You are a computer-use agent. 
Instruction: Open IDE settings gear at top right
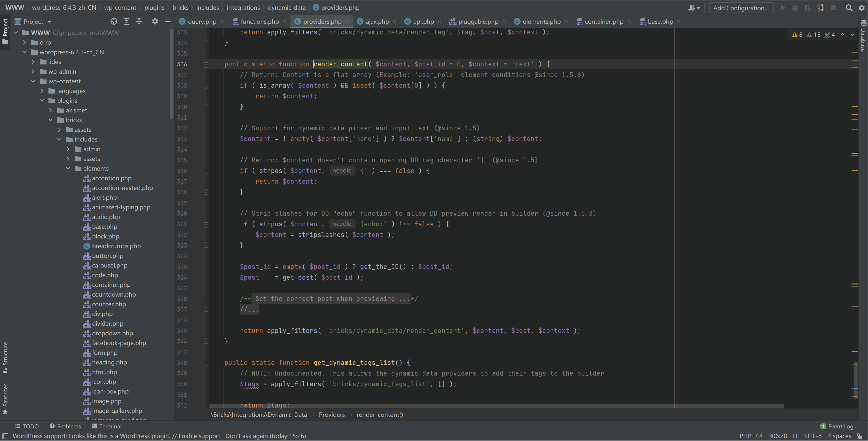tap(862, 8)
